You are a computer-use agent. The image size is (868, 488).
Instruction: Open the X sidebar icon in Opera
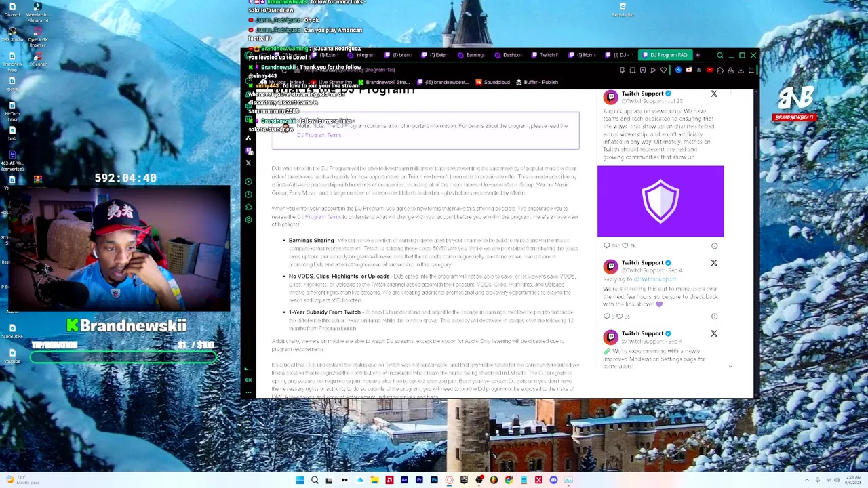[x=248, y=163]
